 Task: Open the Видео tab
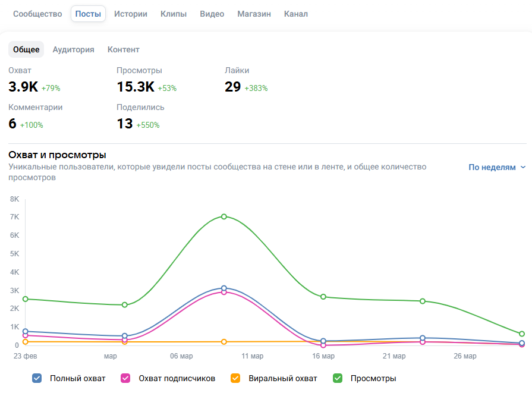pos(212,14)
